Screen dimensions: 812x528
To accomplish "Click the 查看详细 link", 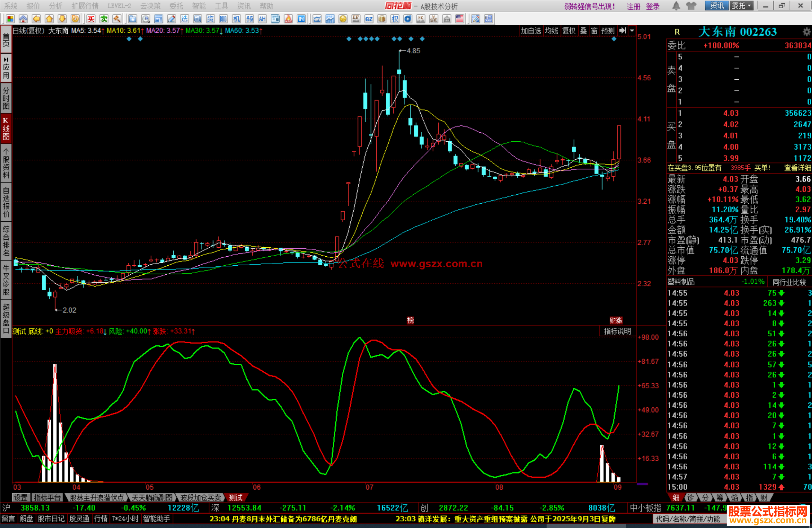I will click(797, 168).
